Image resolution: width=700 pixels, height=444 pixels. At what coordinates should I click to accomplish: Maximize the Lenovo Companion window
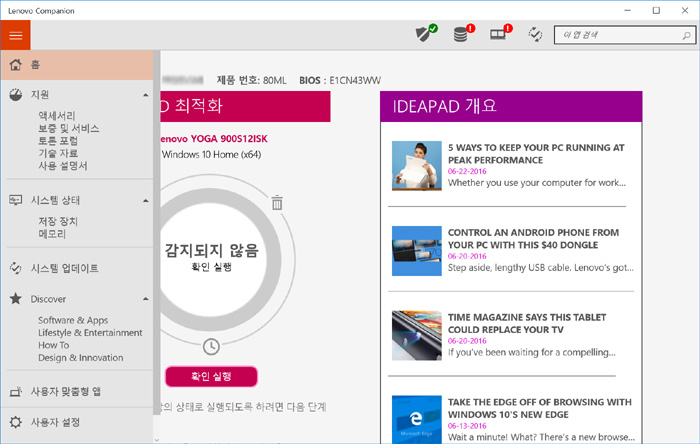(x=656, y=10)
